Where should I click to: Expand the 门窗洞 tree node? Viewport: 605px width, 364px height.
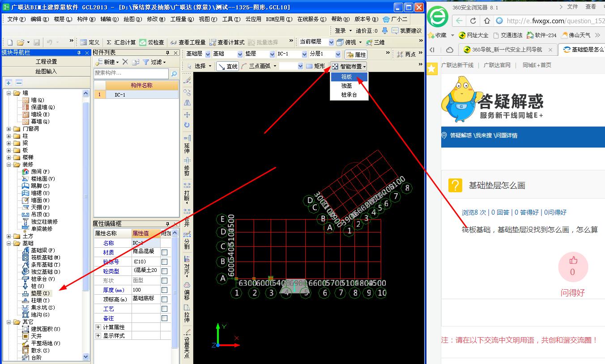tap(9, 129)
